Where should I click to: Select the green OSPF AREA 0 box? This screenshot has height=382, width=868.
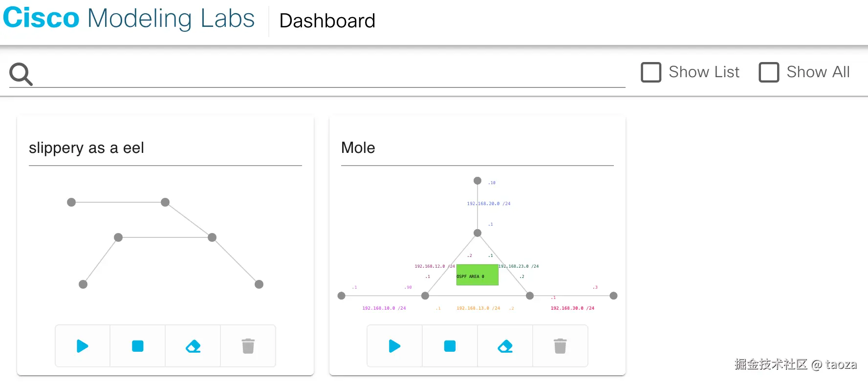[477, 275]
